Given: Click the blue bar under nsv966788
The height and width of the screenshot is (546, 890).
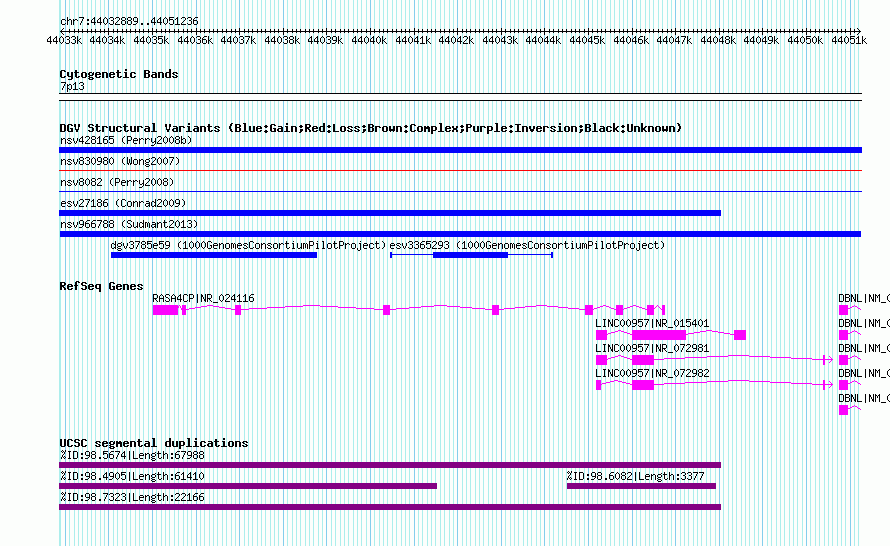Looking at the screenshot, I should coord(460,234).
